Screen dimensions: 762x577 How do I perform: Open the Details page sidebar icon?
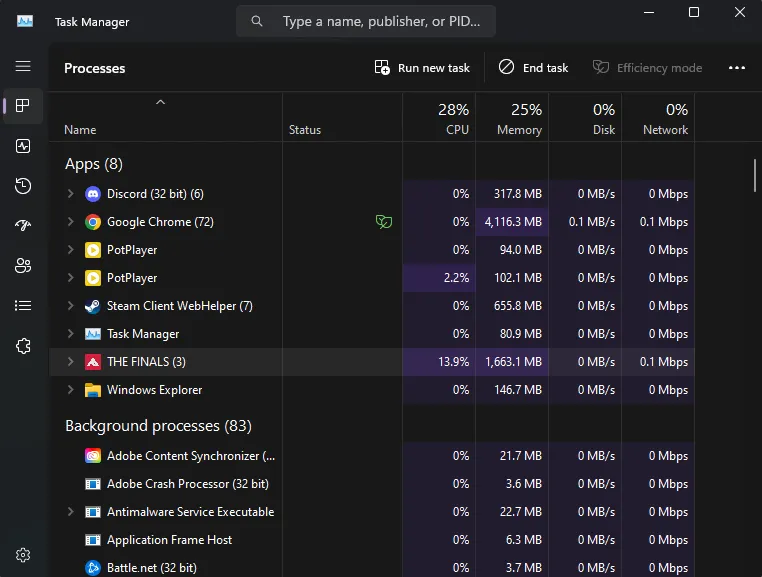pos(23,305)
